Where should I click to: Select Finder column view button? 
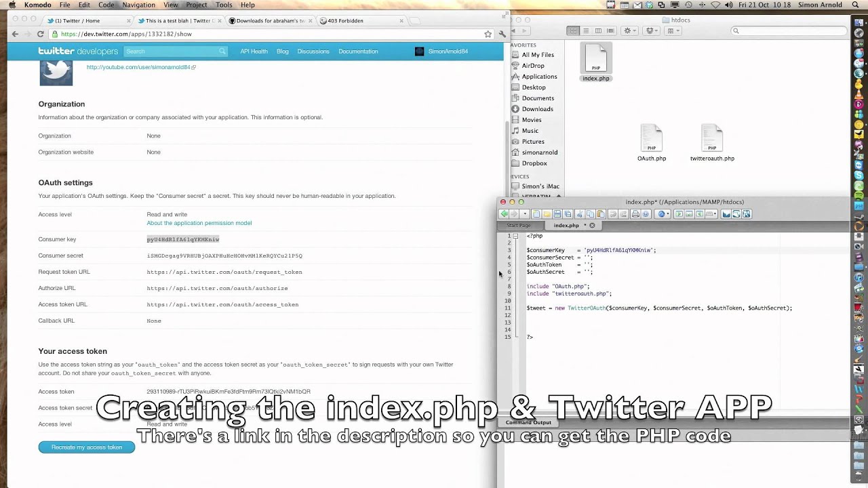[598, 30]
